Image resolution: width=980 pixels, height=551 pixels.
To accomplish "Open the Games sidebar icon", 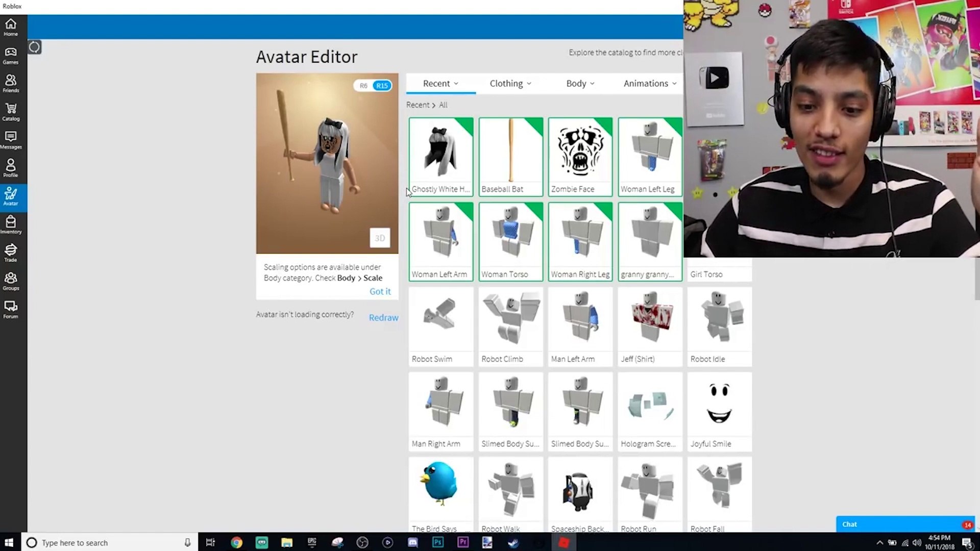I will pyautogui.click(x=11, y=56).
